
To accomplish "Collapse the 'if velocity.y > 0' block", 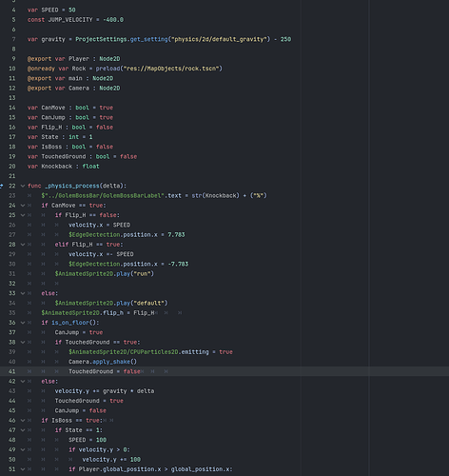I will click(23, 450).
